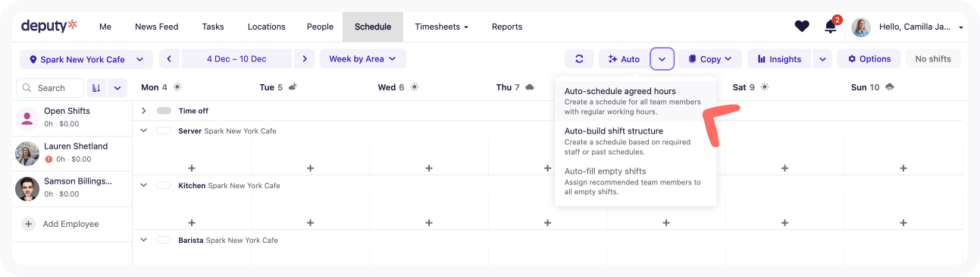Viewport: 980px width, 277px height.
Task: Select the Open Shifts row
Action: [x=72, y=118]
